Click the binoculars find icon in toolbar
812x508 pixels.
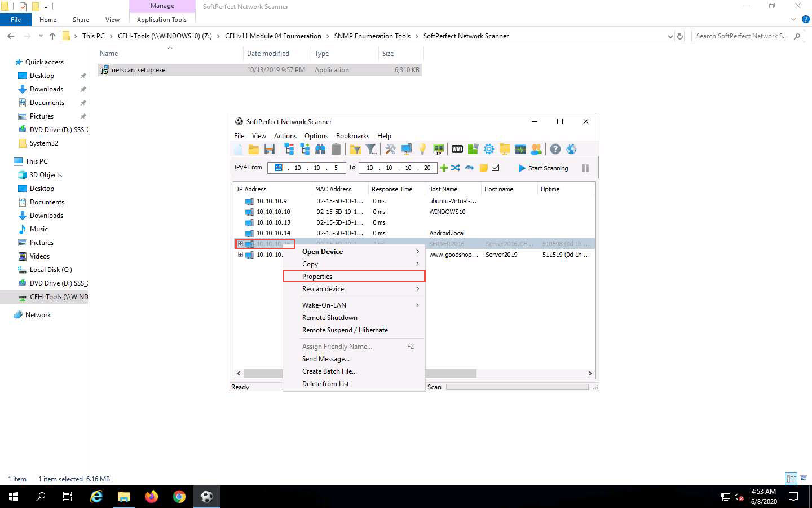click(x=320, y=150)
